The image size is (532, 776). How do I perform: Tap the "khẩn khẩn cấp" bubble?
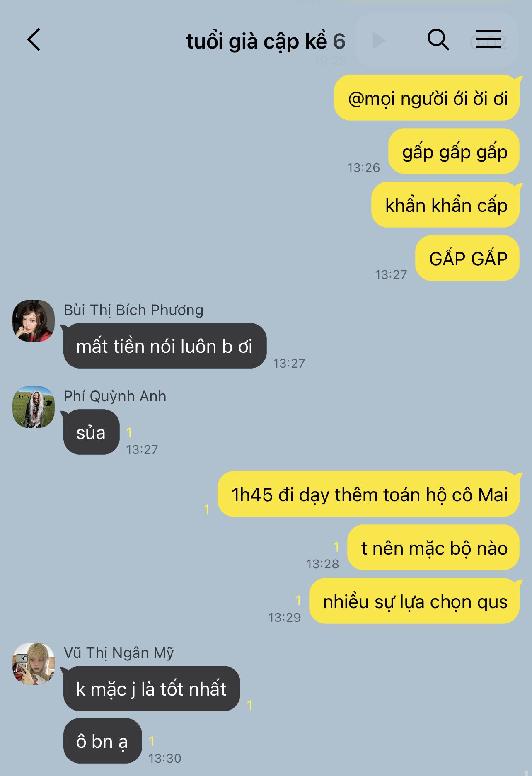click(x=445, y=205)
